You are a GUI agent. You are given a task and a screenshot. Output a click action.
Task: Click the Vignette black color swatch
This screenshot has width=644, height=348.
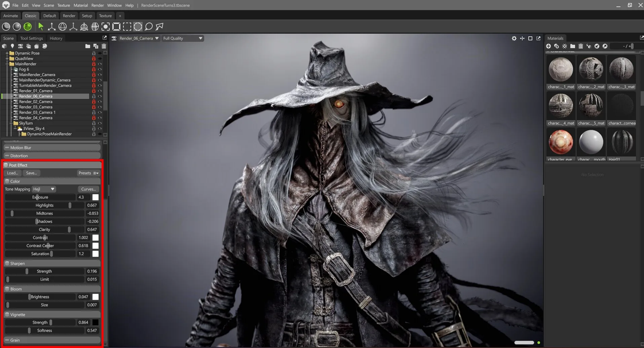[x=96, y=322]
